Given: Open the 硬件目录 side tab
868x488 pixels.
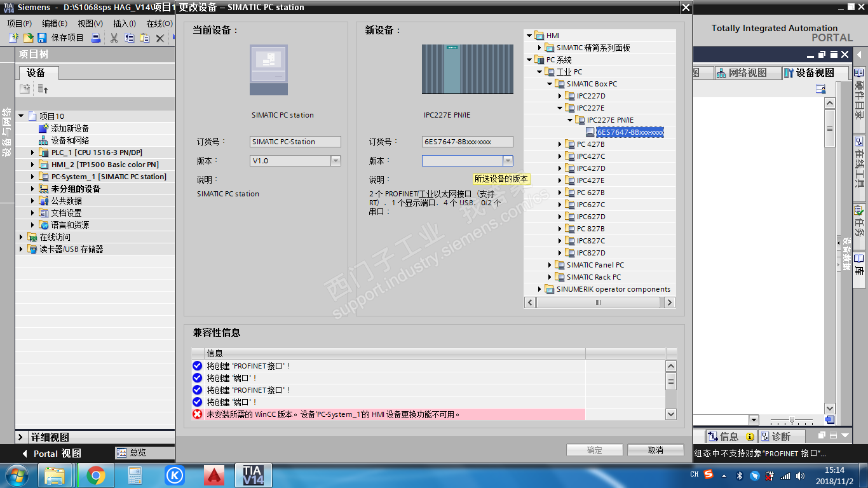Looking at the screenshot, I should [860, 100].
